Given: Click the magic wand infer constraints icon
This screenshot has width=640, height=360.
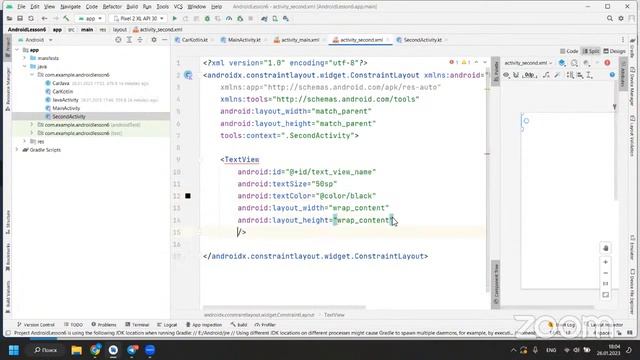Looking at the screenshot, I should tap(557, 75).
